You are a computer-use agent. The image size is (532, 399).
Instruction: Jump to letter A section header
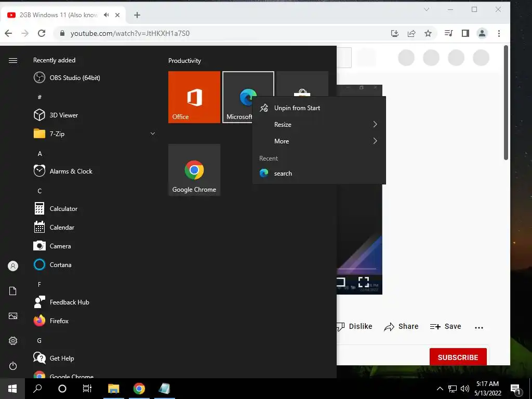[x=39, y=154]
